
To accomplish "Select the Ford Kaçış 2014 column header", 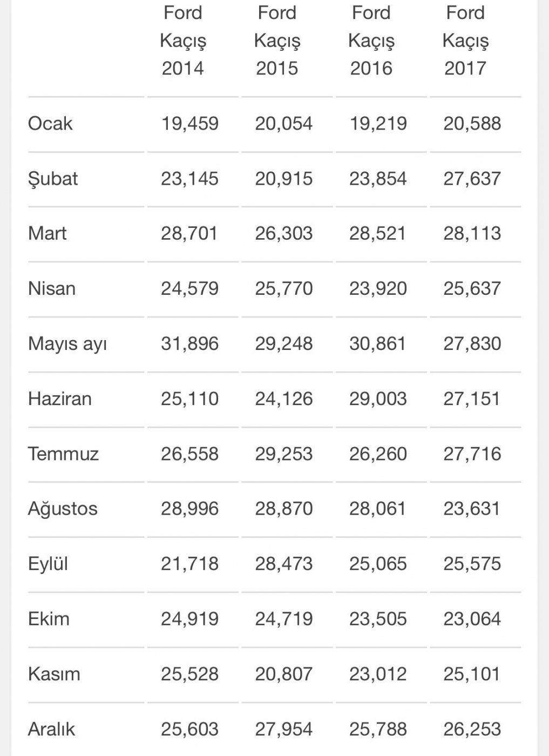I will coord(183,40).
